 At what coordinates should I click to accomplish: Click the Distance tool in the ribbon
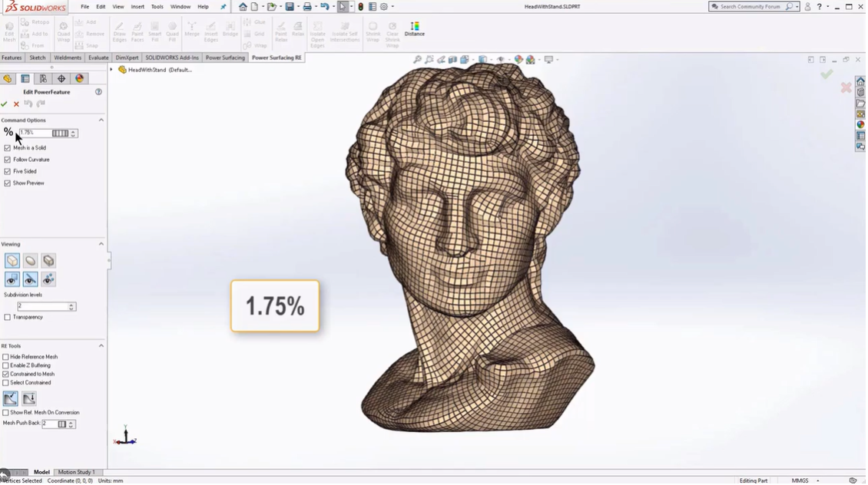tap(415, 29)
